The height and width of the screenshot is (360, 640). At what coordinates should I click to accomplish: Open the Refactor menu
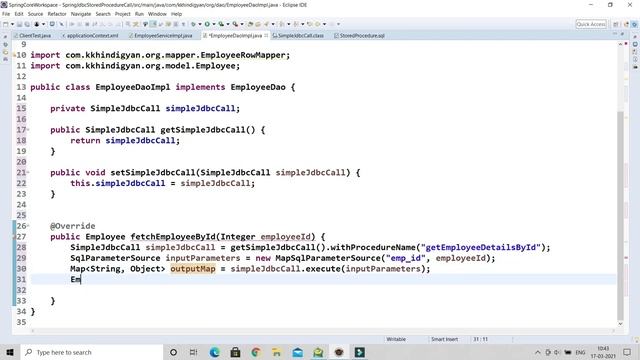click(57, 14)
